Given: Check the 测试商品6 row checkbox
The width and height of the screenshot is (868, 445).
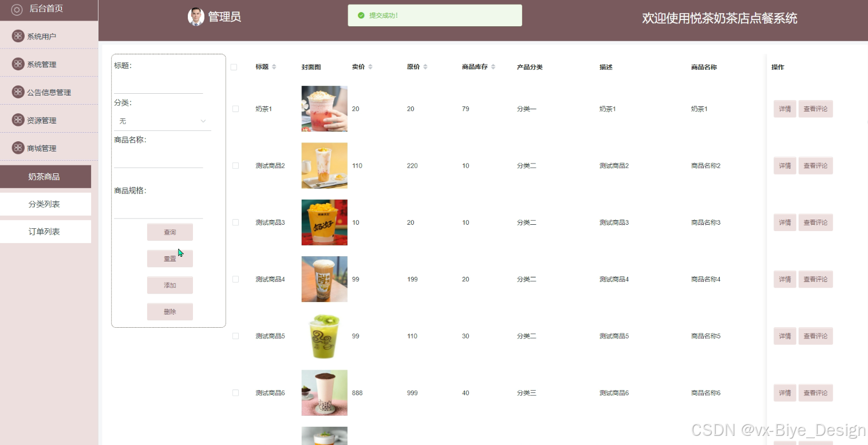Looking at the screenshot, I should [235, 392].
